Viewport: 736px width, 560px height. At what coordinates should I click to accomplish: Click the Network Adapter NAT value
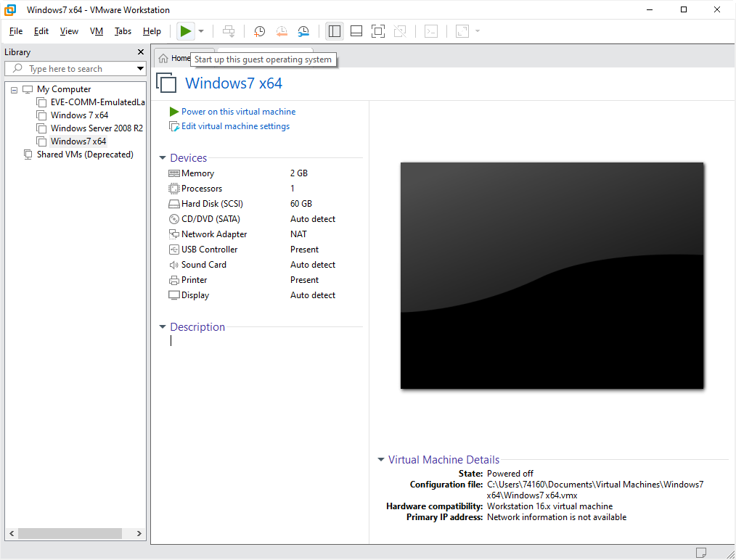(298, 234)
